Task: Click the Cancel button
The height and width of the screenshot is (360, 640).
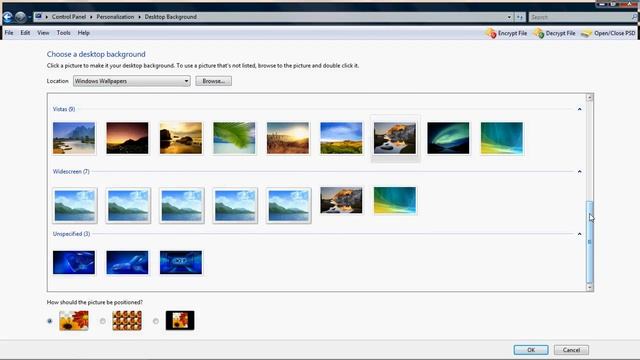Action: (x=571, y=350)
